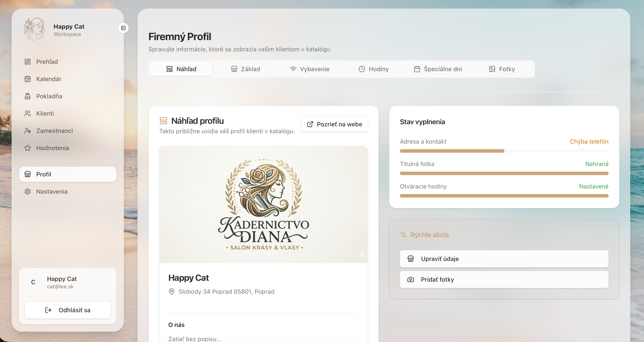Screen dimensions: 644x342
Task: Click the Adresa a kontakt progress bar
Action: click(504, 151)
